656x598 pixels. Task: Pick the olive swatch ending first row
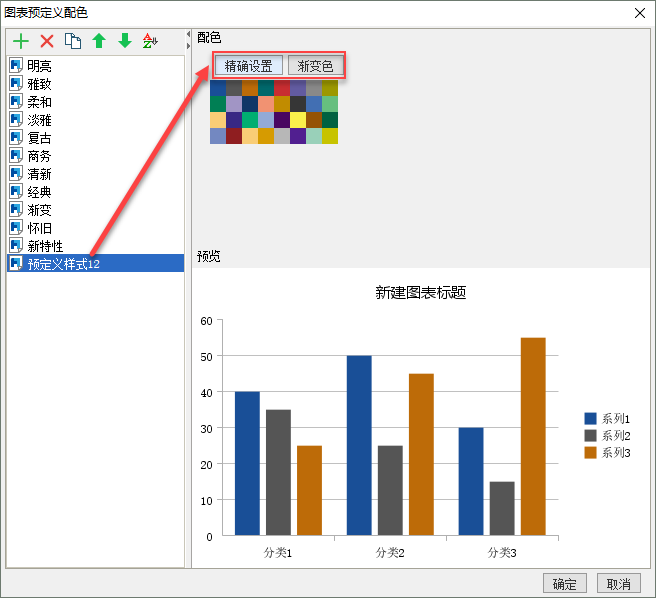tap(330, 88)
